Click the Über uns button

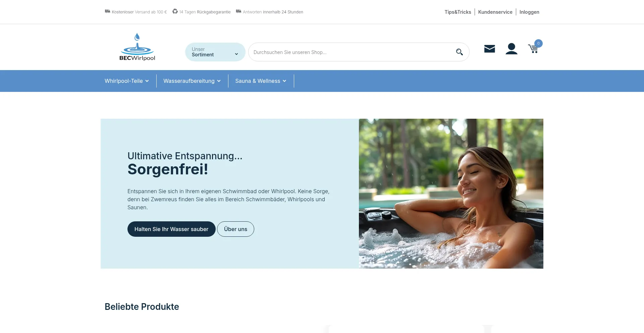tap(235, 229)
